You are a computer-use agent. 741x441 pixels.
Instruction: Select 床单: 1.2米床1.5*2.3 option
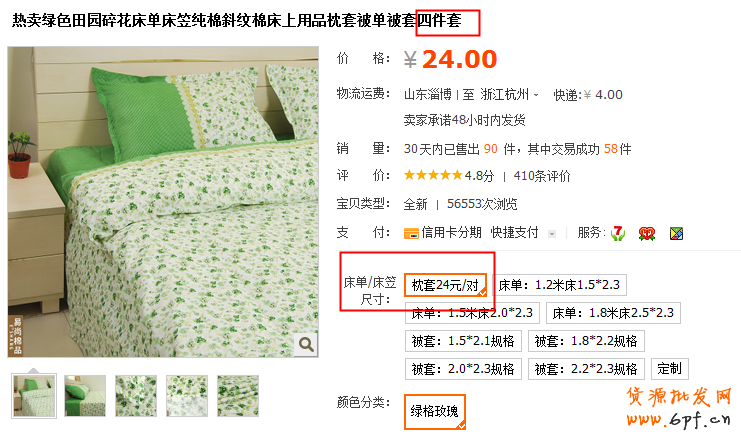560,285
